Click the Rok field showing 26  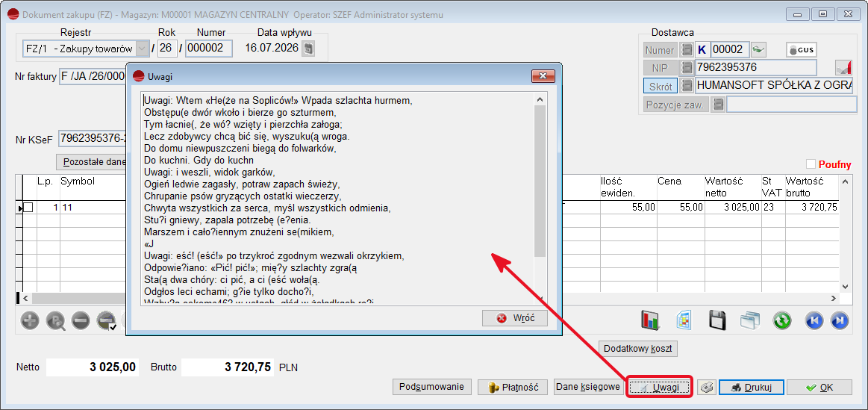tap(168, 49)
